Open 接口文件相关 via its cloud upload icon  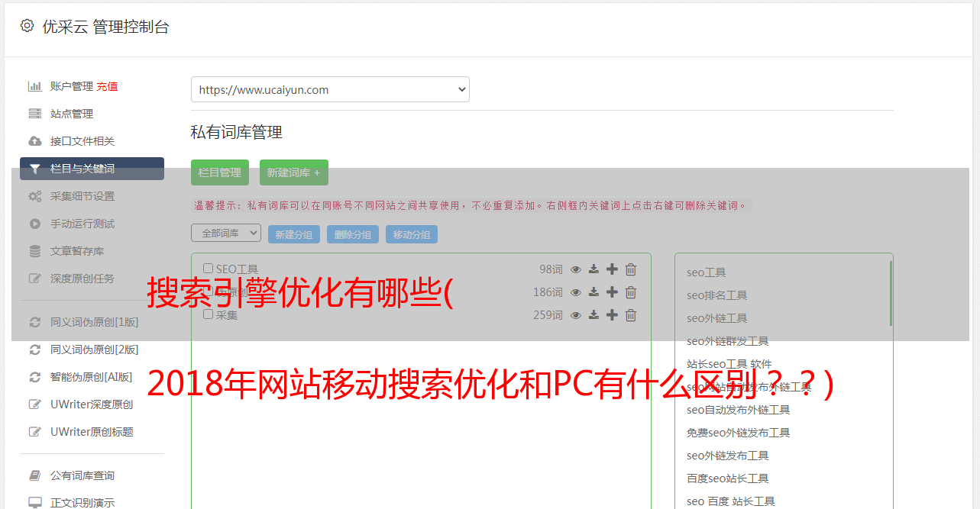pyautogui.click(x=35, y=141)
